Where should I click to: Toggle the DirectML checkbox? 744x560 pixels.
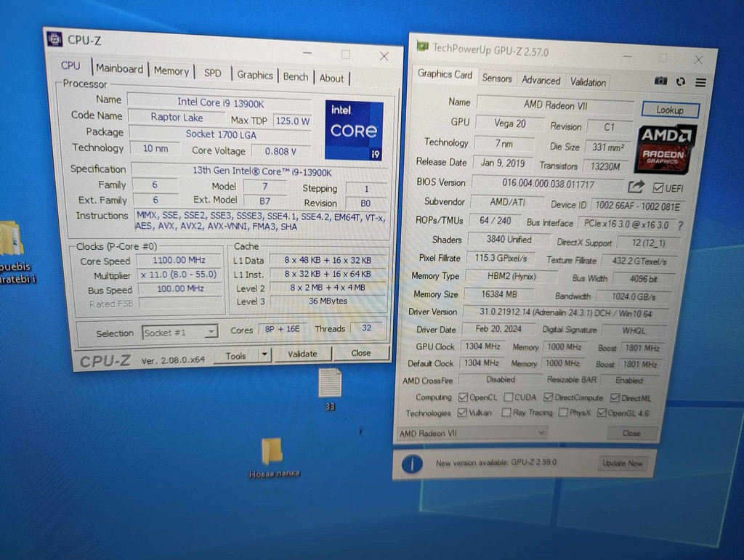[x=615, y=398]
